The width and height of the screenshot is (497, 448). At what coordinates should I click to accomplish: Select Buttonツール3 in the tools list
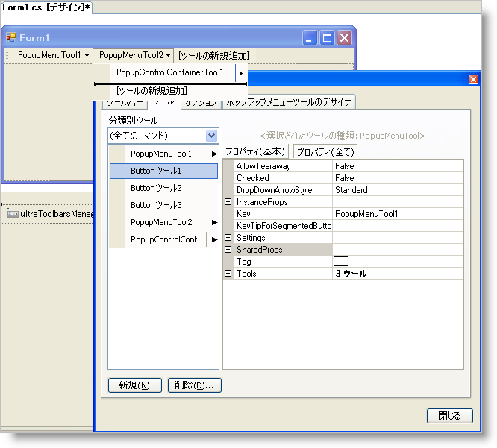tap(163, 205)
